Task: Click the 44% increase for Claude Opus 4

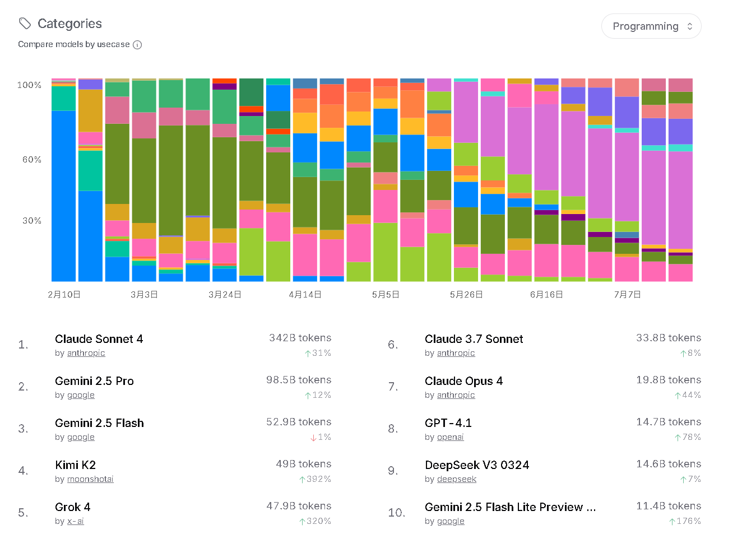Action: 688,395
